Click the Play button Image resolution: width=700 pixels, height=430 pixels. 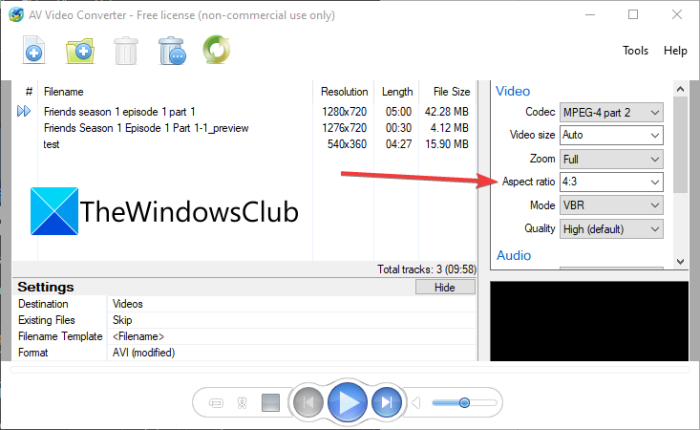click(x=347, y=402)
